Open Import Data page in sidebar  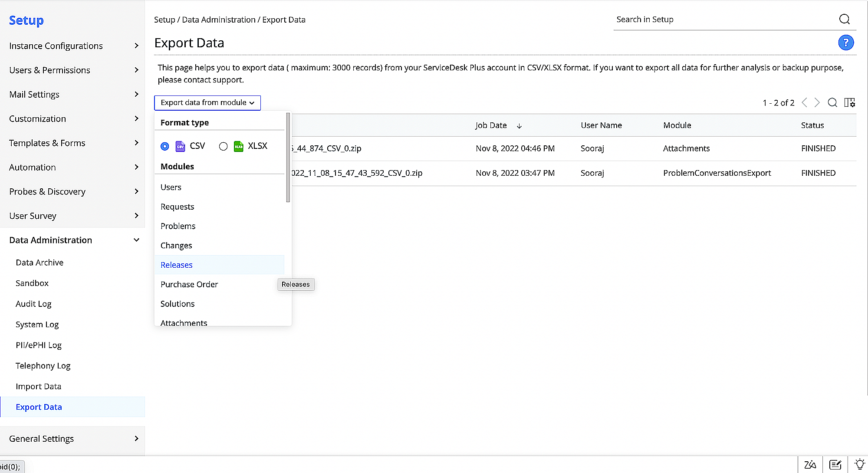pyautogui.click(x=38, y=386)
